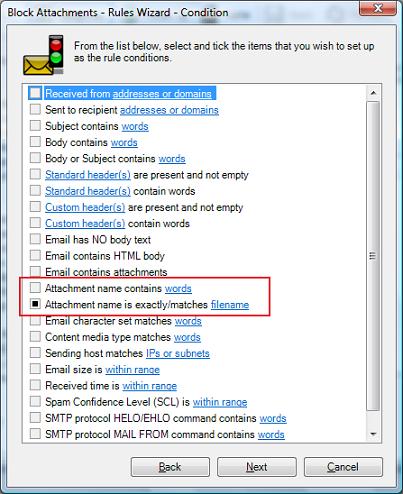Image resolution: width=403 pixels, height=494 pixels.
Task: Click 'words' link in Email character set row
Action: pos(188,321)
